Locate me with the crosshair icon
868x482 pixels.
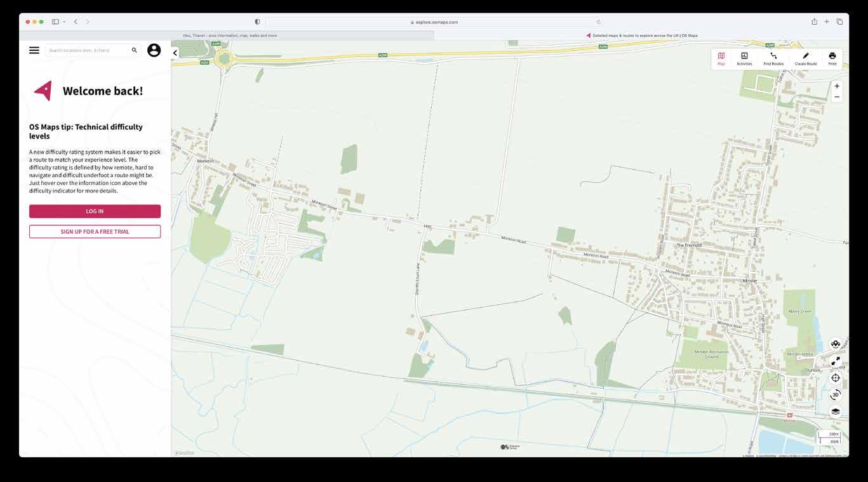tap(836, 378)
